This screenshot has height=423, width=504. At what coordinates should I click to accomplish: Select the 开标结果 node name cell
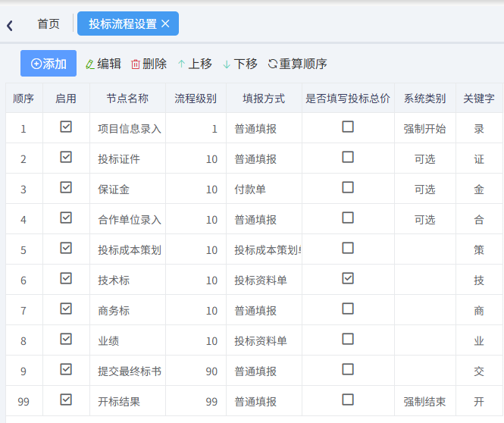click(x=127, y=402)
